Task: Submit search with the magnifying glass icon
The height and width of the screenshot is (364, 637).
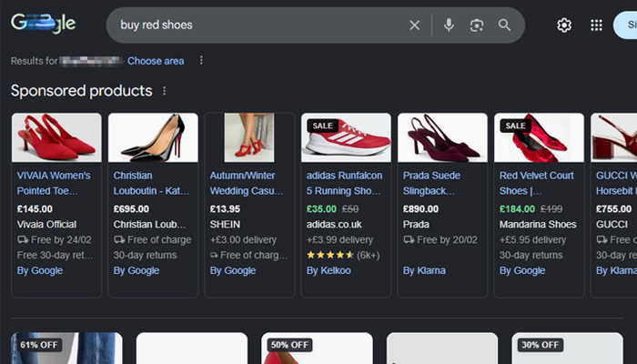Action: click(504, 25)
